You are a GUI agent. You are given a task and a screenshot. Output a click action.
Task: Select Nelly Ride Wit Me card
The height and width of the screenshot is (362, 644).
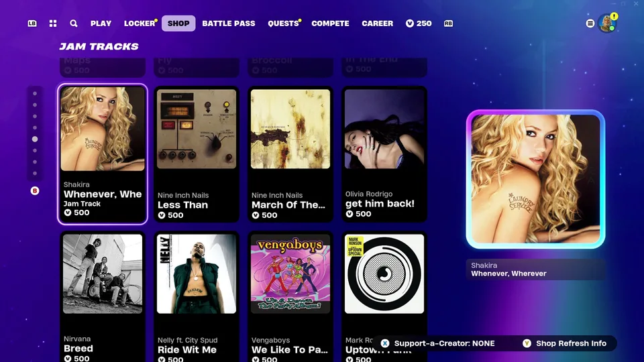pyautogui.click(x=197, y=297)
